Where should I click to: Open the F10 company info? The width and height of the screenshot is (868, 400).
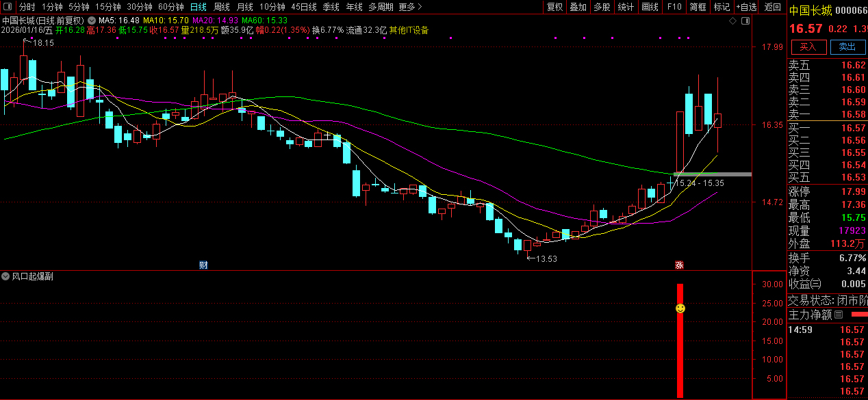pyautogui.click(x=674, y=7)
